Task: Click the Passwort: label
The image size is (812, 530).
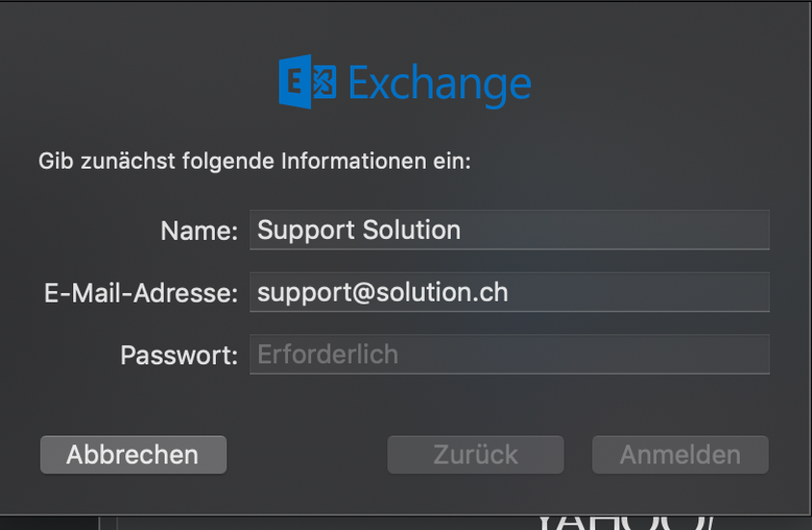Action: coord(179,356)
